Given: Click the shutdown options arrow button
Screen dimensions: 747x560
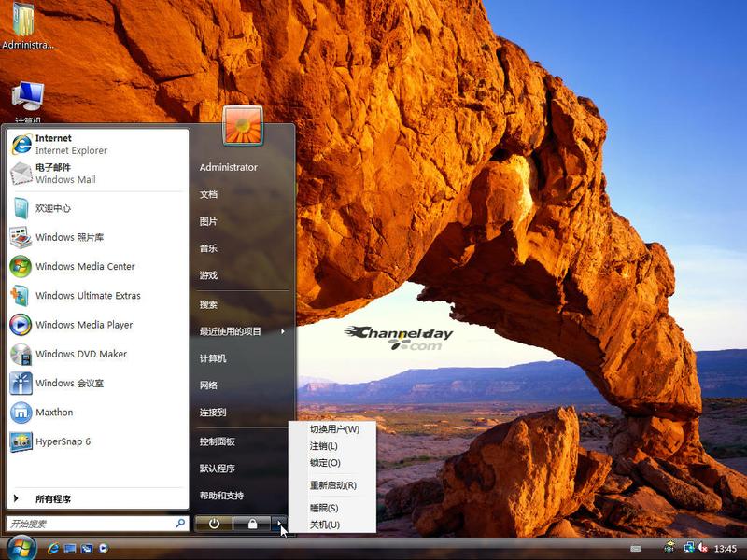Looking at the screenshot, I should coord(279,524).
